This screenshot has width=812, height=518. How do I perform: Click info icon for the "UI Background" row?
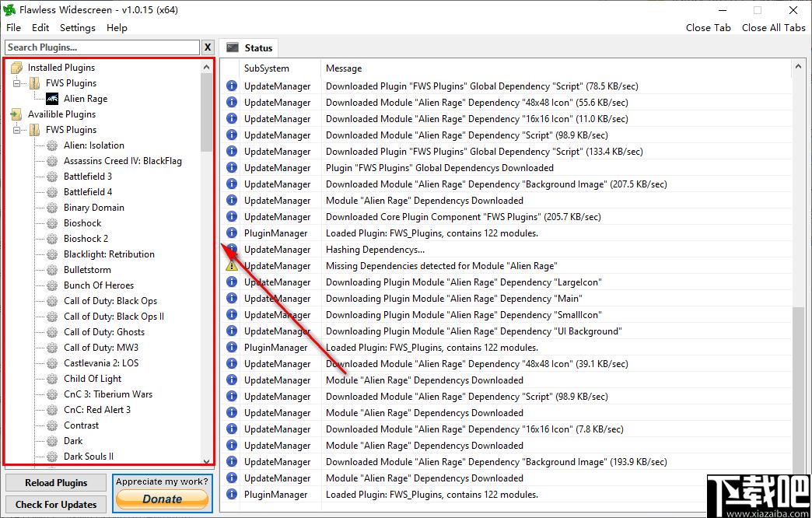[x=232, y=331]
